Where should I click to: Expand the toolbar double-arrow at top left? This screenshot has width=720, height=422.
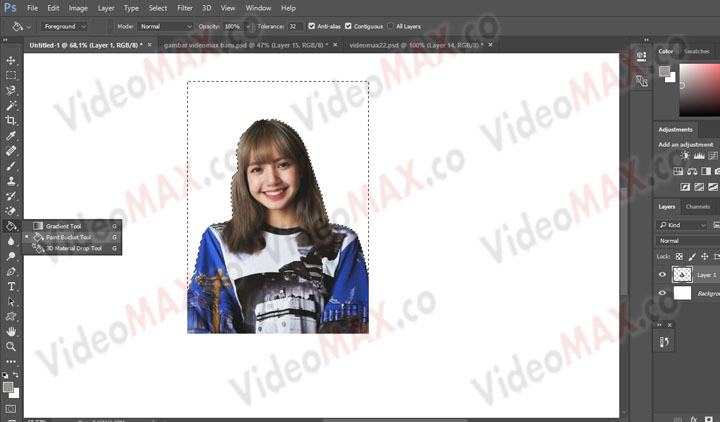6,40
